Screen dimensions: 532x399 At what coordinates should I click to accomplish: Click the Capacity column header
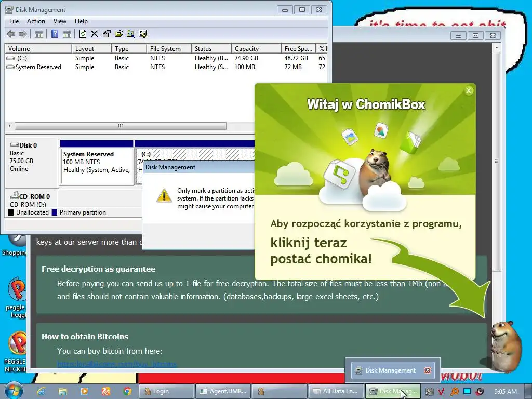click(256, 48)
